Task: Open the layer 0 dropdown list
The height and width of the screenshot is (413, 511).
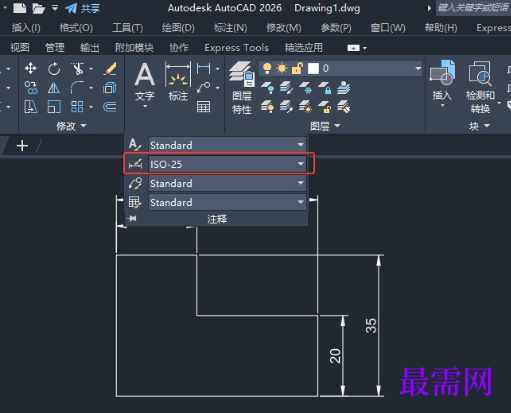Action: tap(418, 69)
